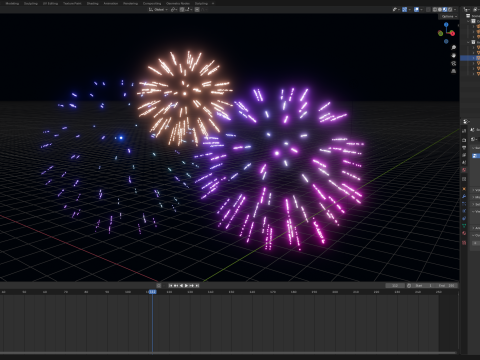Click the End frame field
Screen dimensions: 480x360
[447, 286]
